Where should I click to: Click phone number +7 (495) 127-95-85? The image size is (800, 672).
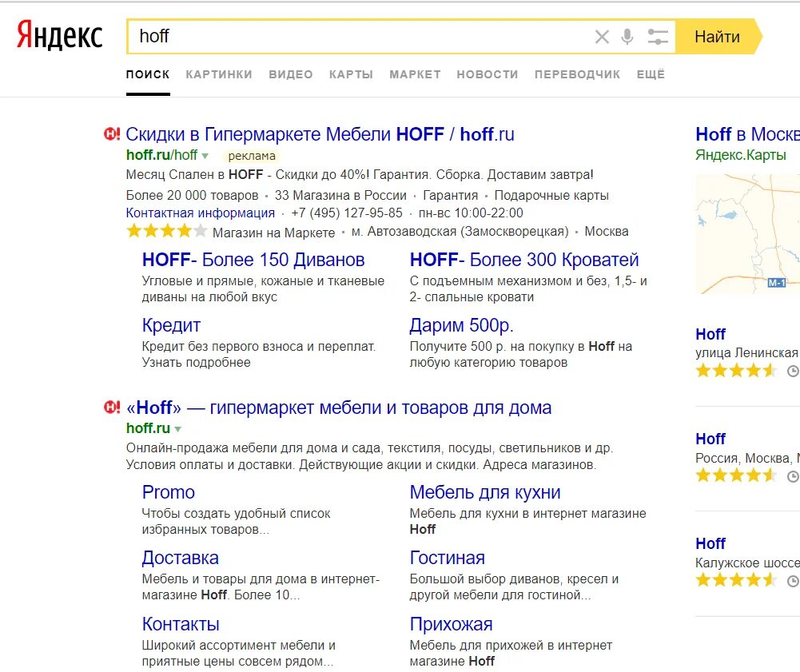tap(346, 213)
